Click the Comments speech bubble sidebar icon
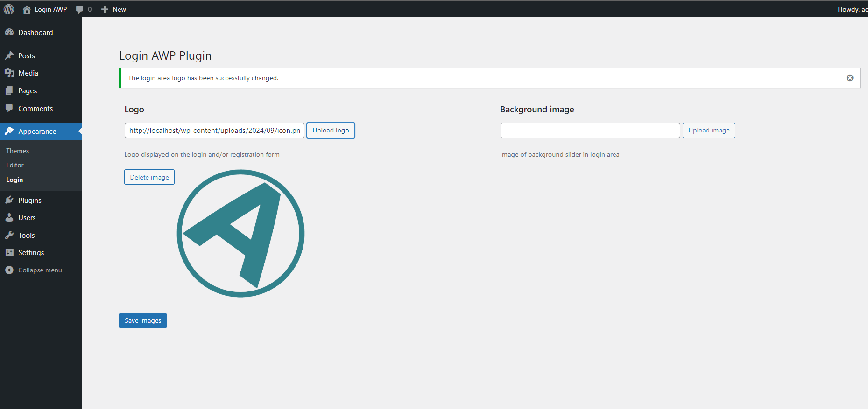 (9, 108)
